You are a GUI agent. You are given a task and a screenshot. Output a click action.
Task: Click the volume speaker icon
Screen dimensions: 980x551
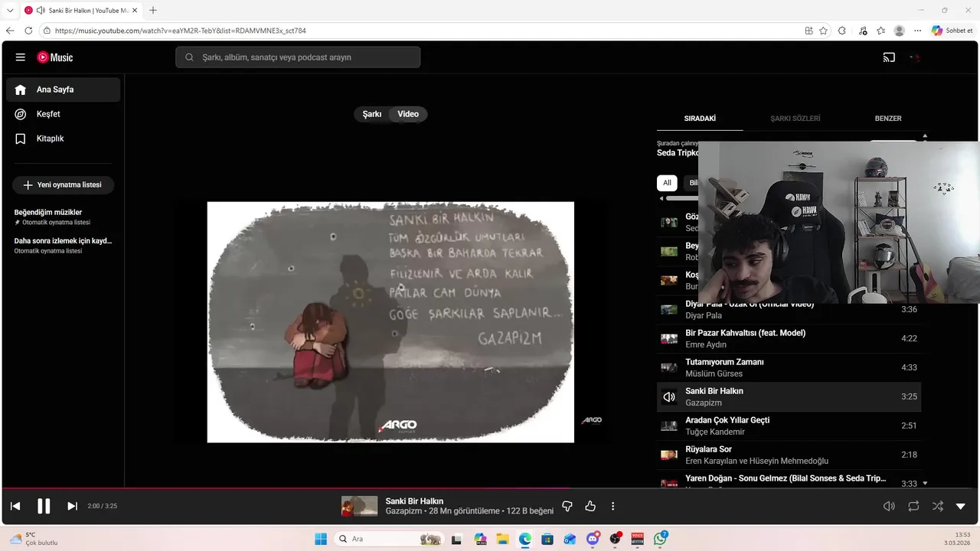click(889, 506)
